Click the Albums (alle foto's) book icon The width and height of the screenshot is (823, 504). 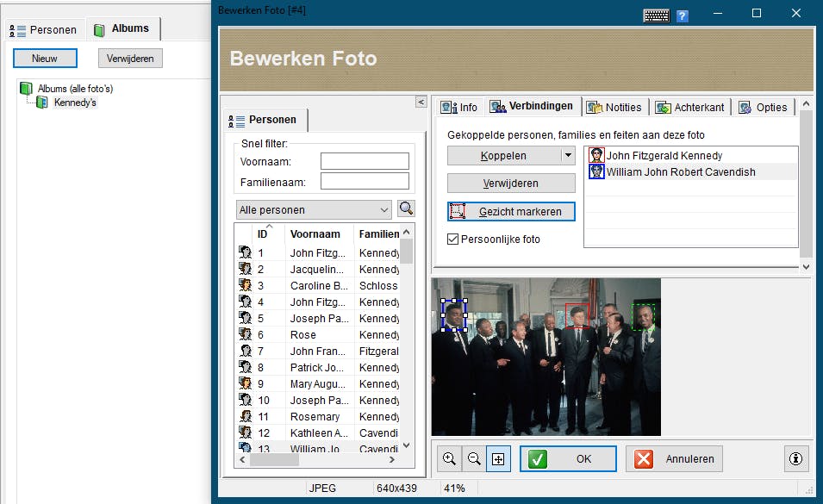coord(26,88)
